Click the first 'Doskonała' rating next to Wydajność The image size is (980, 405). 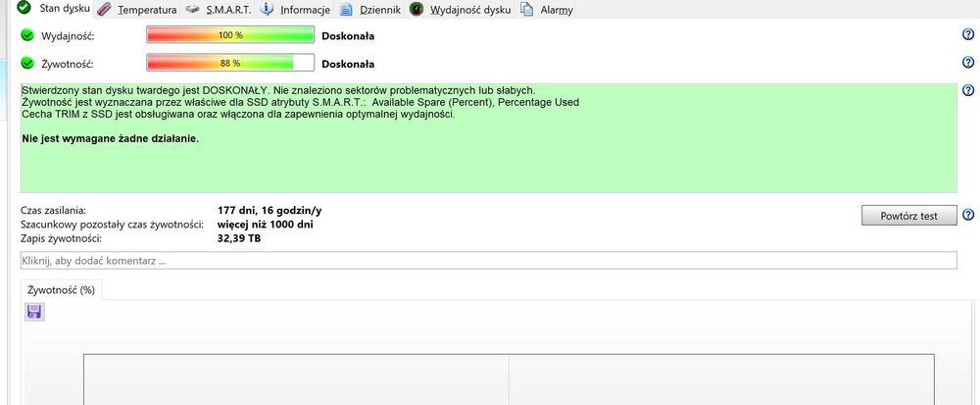[x=348, y=35]
